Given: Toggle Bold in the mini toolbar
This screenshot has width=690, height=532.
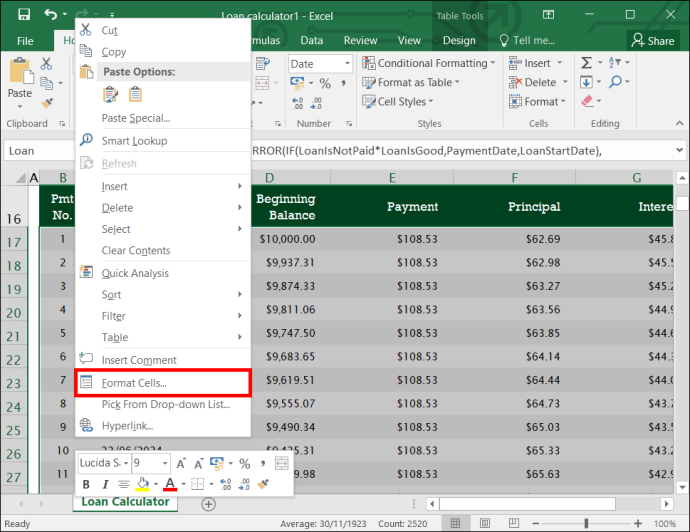Looking at the screenshot, I should click(x=86, y=484).
